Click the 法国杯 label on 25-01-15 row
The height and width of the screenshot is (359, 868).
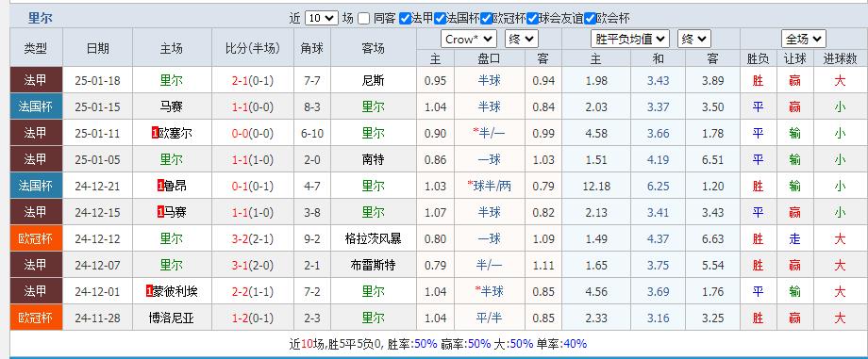(x=36, y=106)
